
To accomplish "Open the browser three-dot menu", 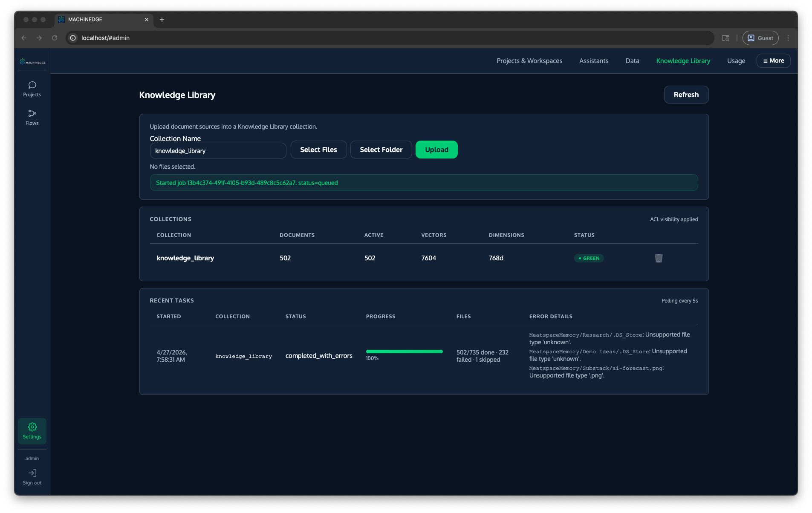I will (788, 38).
